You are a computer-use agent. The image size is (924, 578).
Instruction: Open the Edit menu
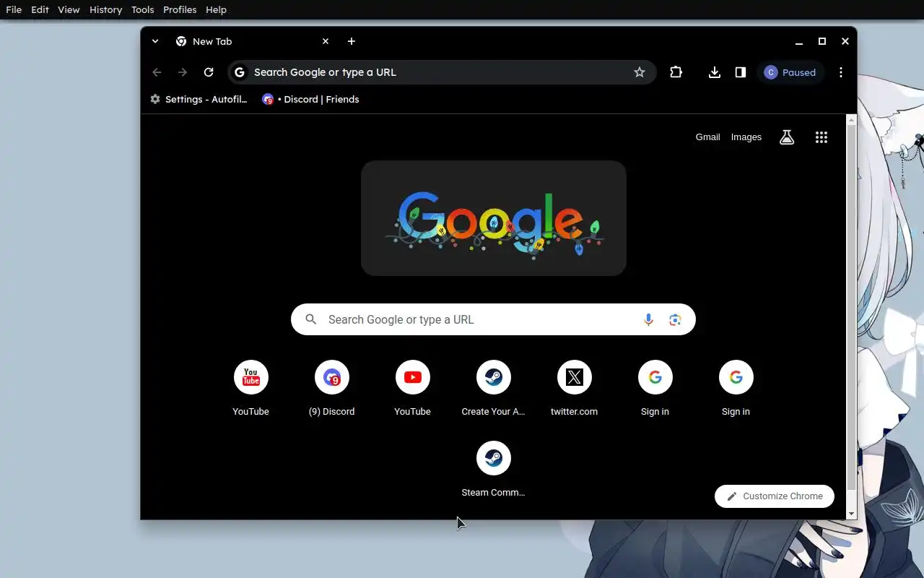click(40, 9)
